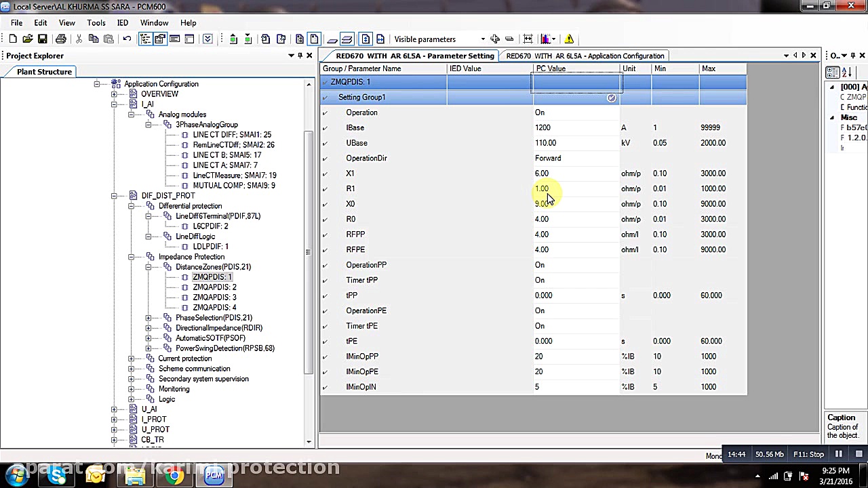Collapse the Impedance Protection node

click(x=131, y=257)
